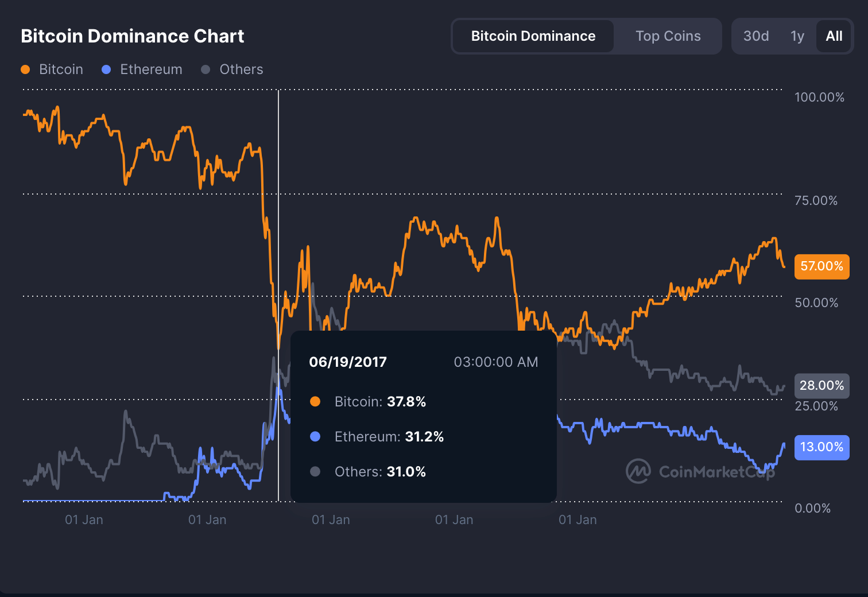Select the All time range

point(834,36)
